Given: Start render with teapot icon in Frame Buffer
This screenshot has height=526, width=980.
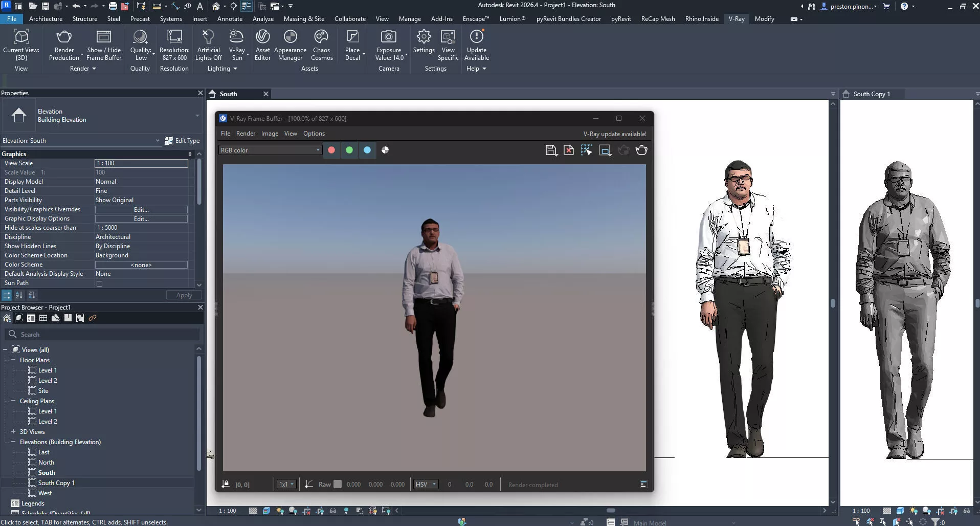Looking at the screenshot, I should (641, 150).
